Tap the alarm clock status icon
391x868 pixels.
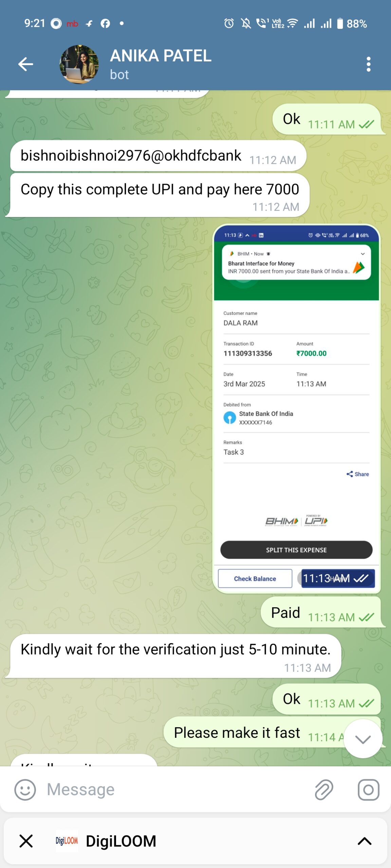click(x=229, y=23)
